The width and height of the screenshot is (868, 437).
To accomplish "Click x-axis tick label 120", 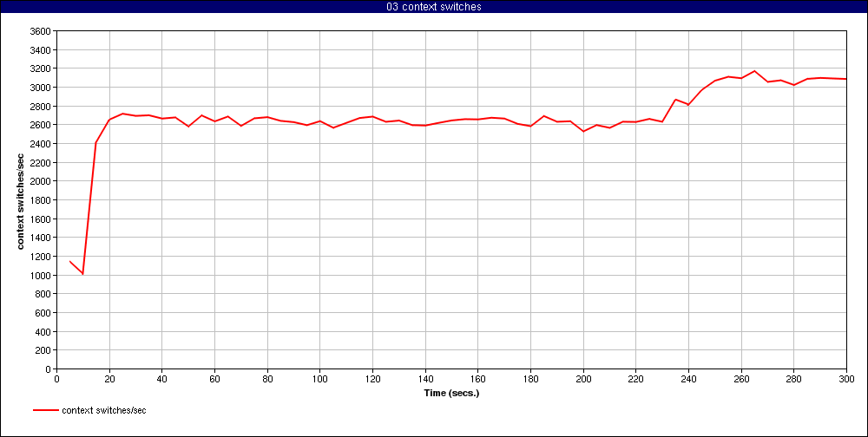I will (x=372, y=380).
